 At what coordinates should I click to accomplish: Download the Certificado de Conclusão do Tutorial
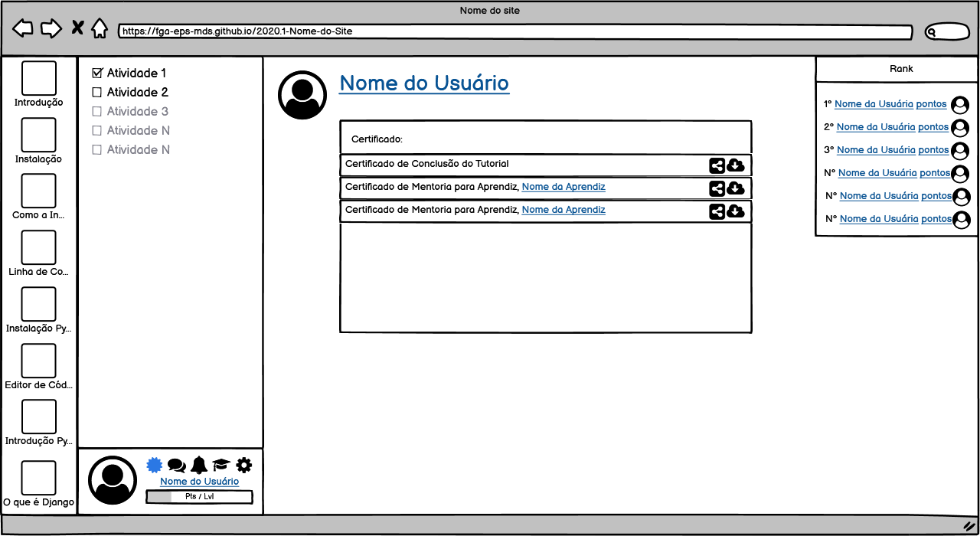click(x=736, y=165)
